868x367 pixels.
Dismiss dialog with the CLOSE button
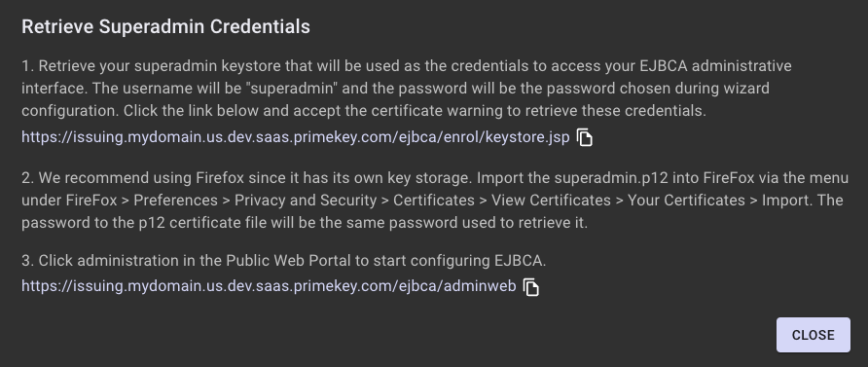point(814,335)
